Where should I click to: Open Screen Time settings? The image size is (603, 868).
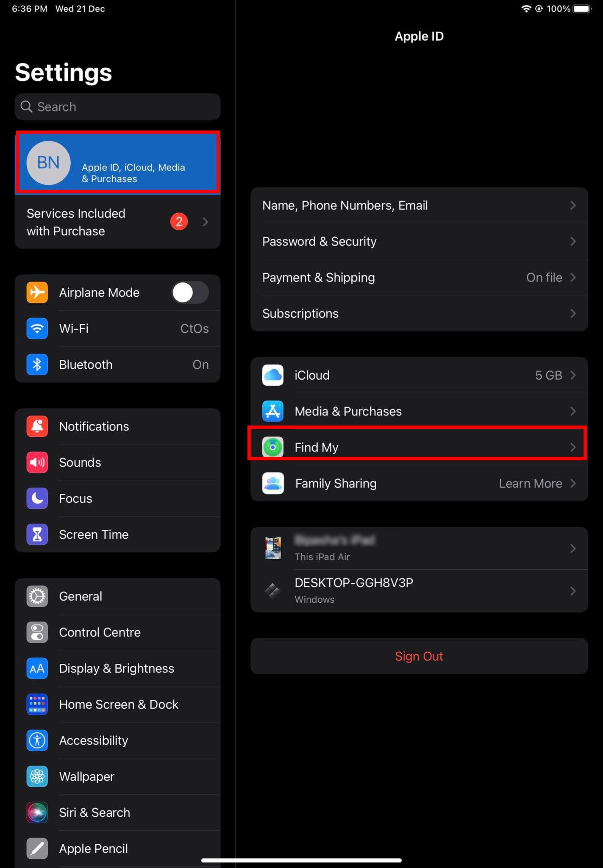click(118, 534)
